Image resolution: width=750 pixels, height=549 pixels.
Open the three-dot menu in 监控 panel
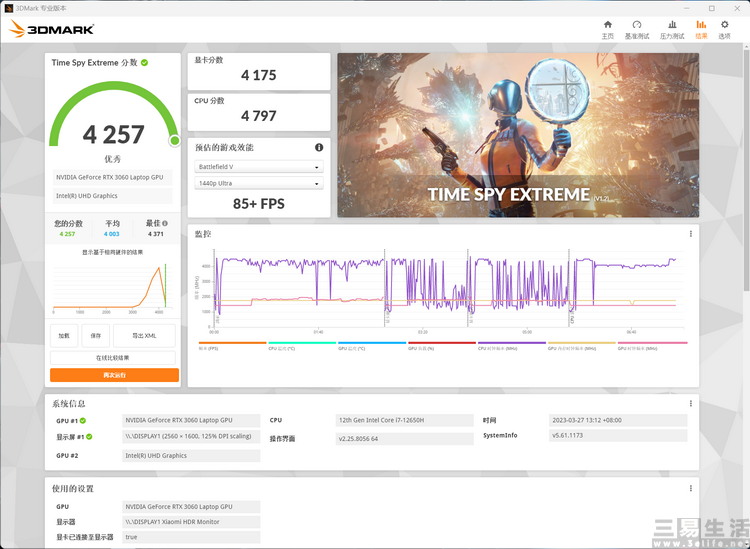tap(691, 234)
